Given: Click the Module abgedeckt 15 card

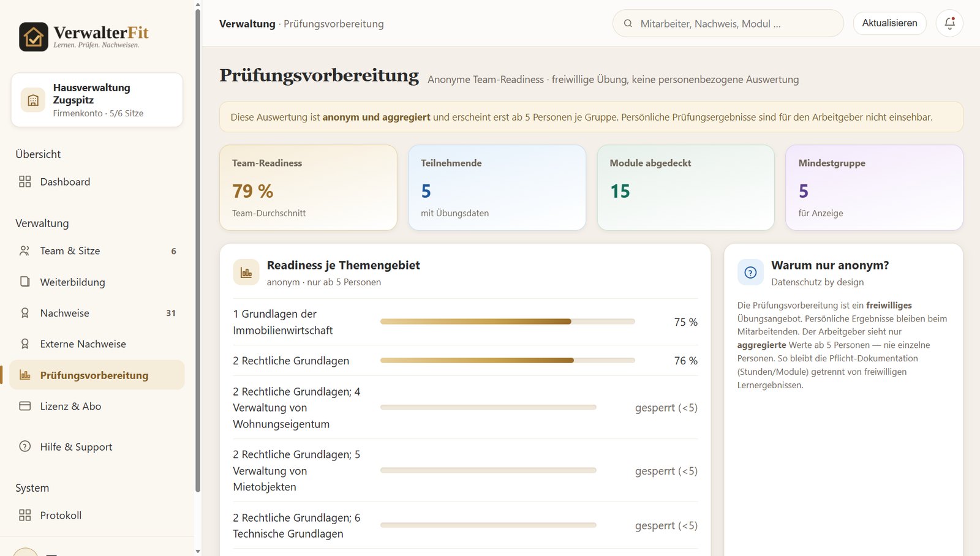Looking at the screenshot, I should [x=685, y=187].
